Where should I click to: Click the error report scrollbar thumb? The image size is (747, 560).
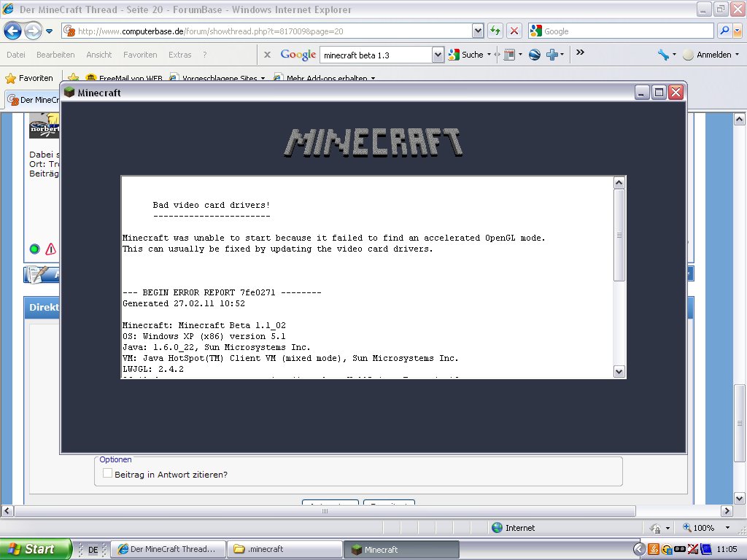click(x=619, y=236)
